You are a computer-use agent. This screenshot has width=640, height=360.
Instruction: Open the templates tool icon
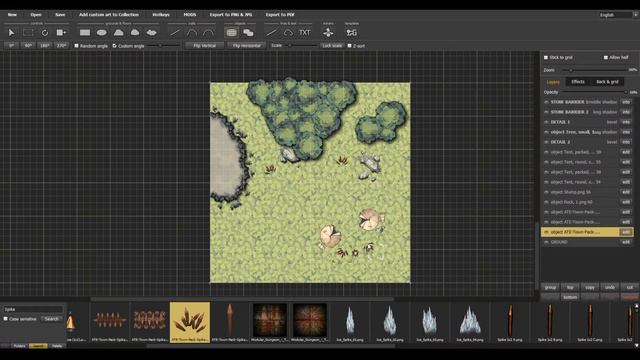(x=351, y=33)
